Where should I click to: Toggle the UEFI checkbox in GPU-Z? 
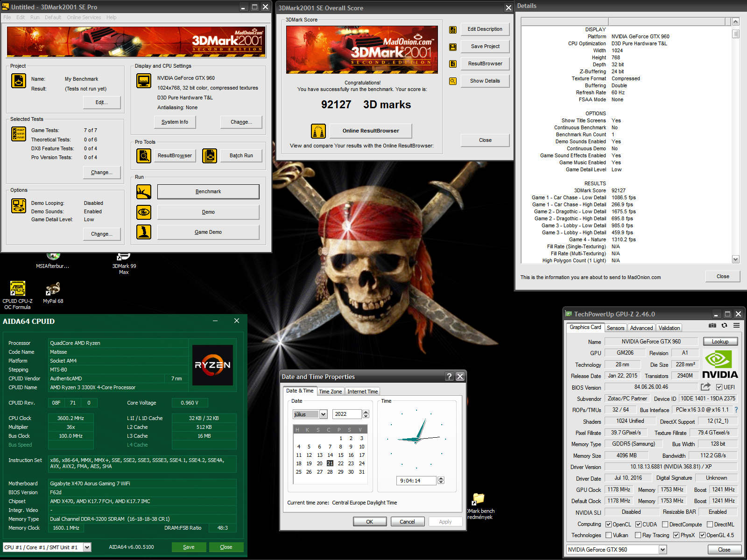[719, 387]
